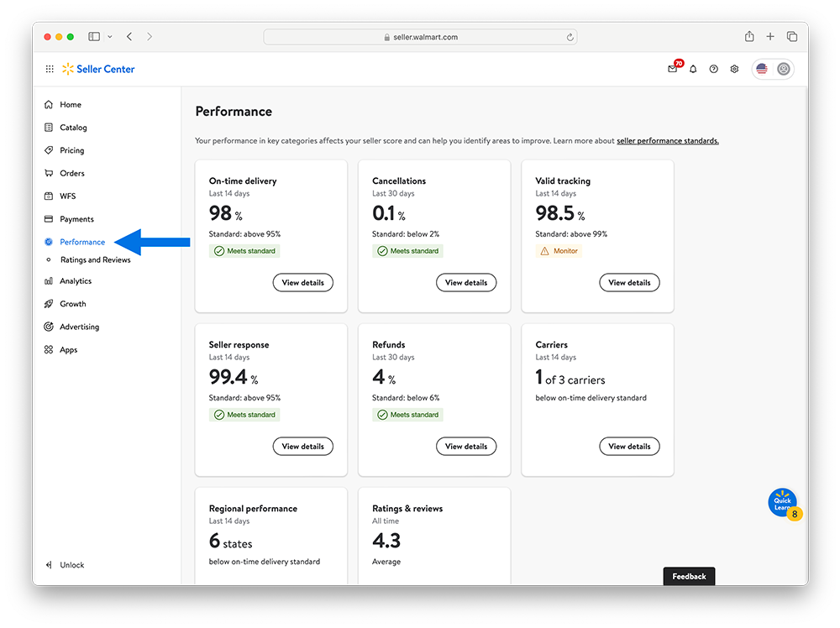View details for the Carriers card
This screenshot has height=628, width=840.
pyautogui.click(x=629, y=447)
